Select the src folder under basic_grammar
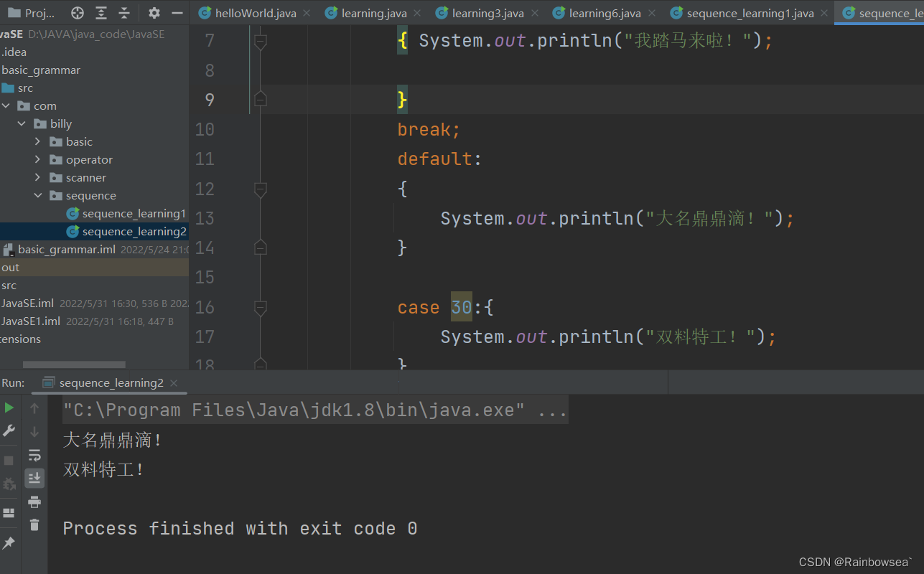 click(18, 88)
